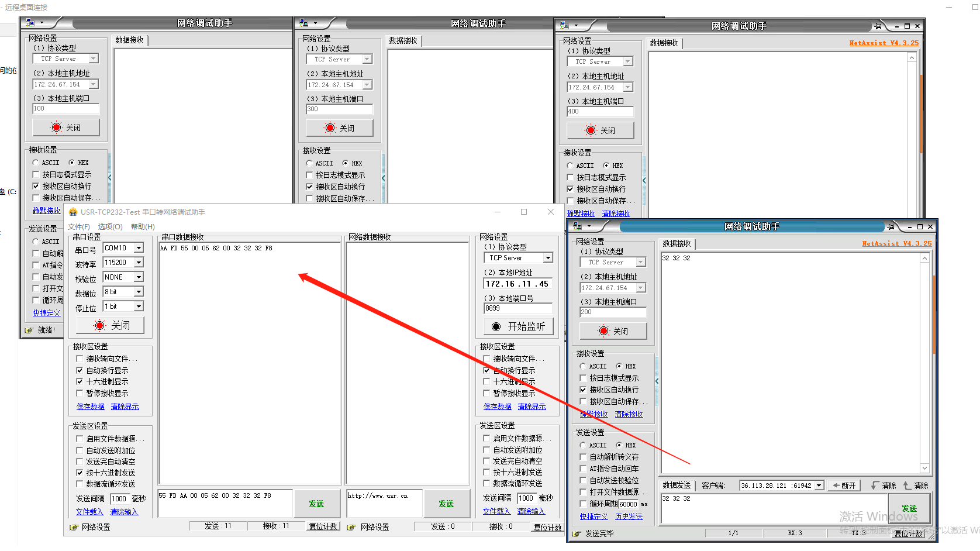Click the 本地端口号 field showing 8899
980x551 pixels.
(517, 308)
